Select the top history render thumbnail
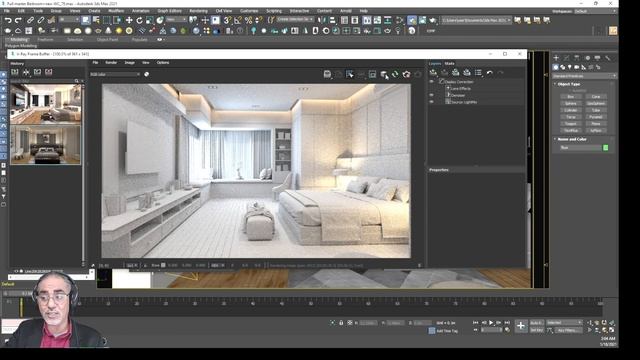Screen dimensions: 640x360 pyautogui.click(x=45, y=104)
